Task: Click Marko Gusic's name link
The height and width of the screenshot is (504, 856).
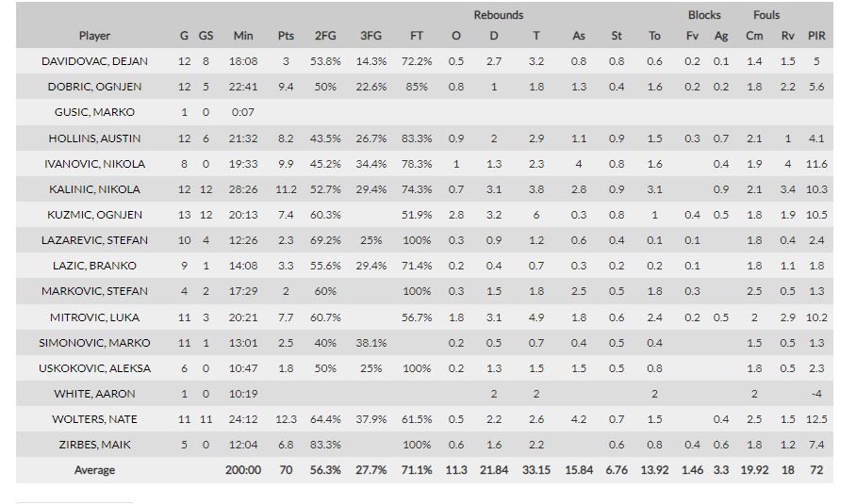Action: (x=94, y=112)
